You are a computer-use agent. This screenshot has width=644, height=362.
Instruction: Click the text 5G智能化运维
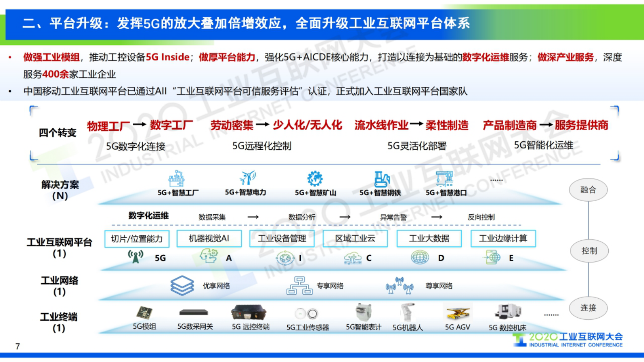(x=544, y=145)
